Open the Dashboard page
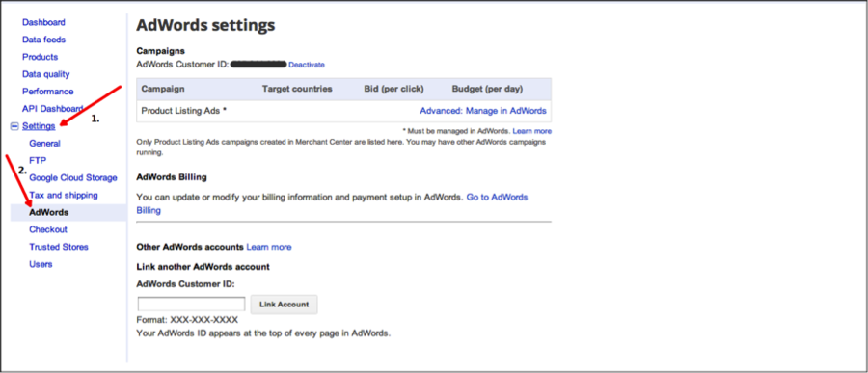Screen dimensions: 868x373 click(x=43, y=23)
